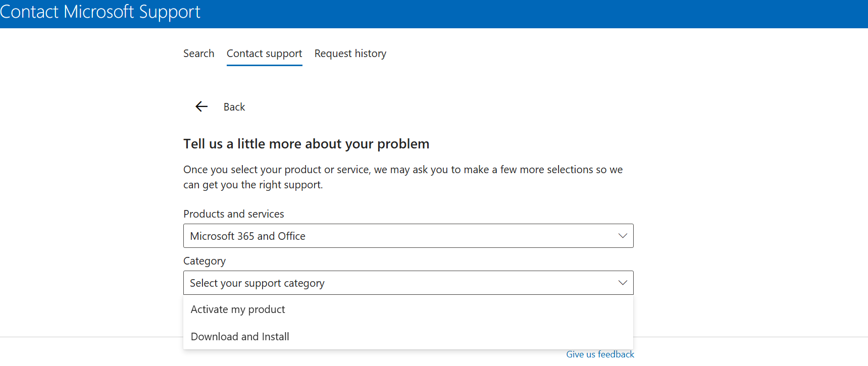Click the Tell us a little more heading
The image size is (868, 366).
tap(306, 144)
